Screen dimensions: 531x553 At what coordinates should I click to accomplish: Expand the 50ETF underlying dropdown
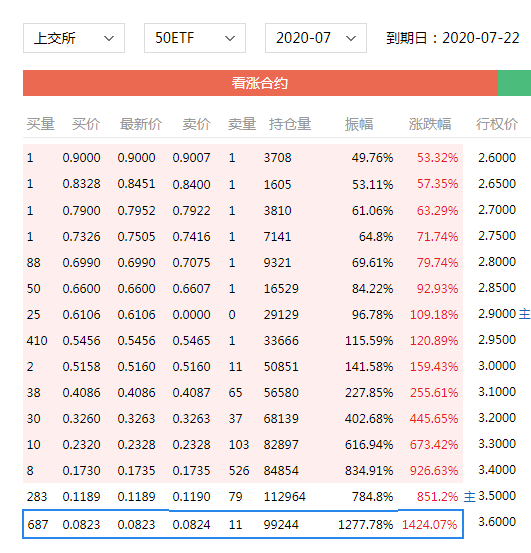[x=195, y=38]
